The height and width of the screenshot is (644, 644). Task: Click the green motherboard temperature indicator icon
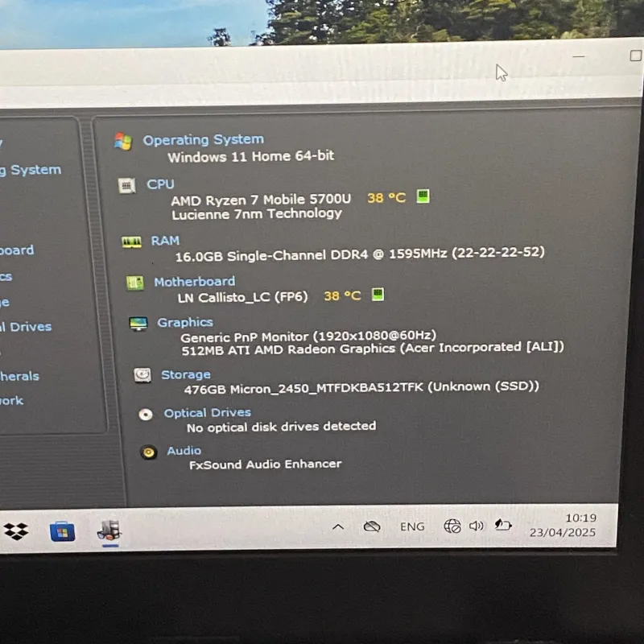(378, 294)
